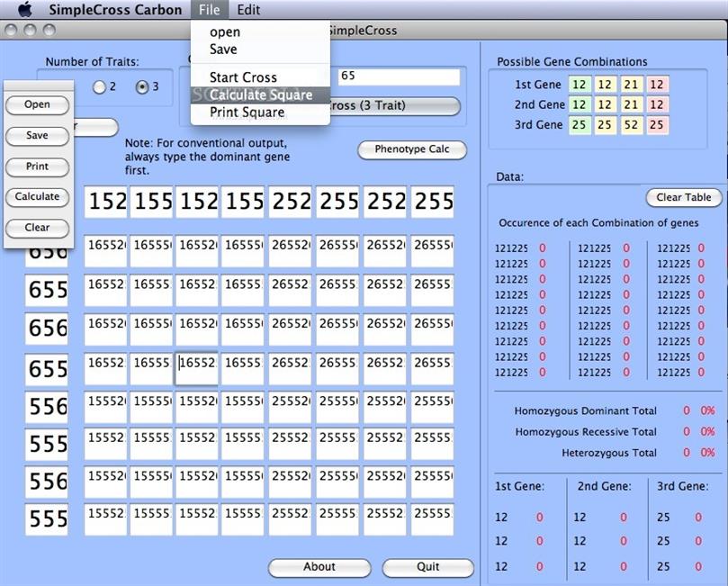This screenshot has width=728, height=586.
Task: Click the last 255 column header cell
Action: click(x=432, y=202)
